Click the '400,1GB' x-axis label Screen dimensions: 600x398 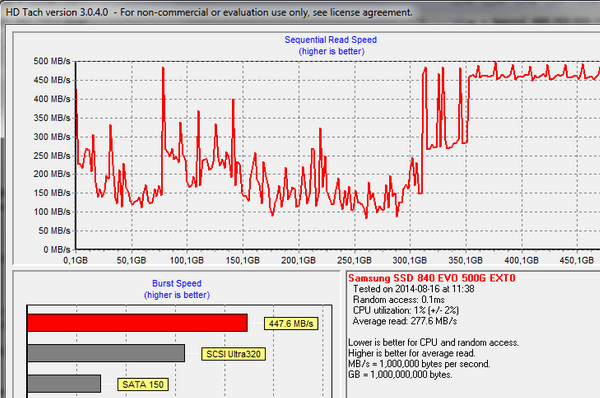pos(522,261)
